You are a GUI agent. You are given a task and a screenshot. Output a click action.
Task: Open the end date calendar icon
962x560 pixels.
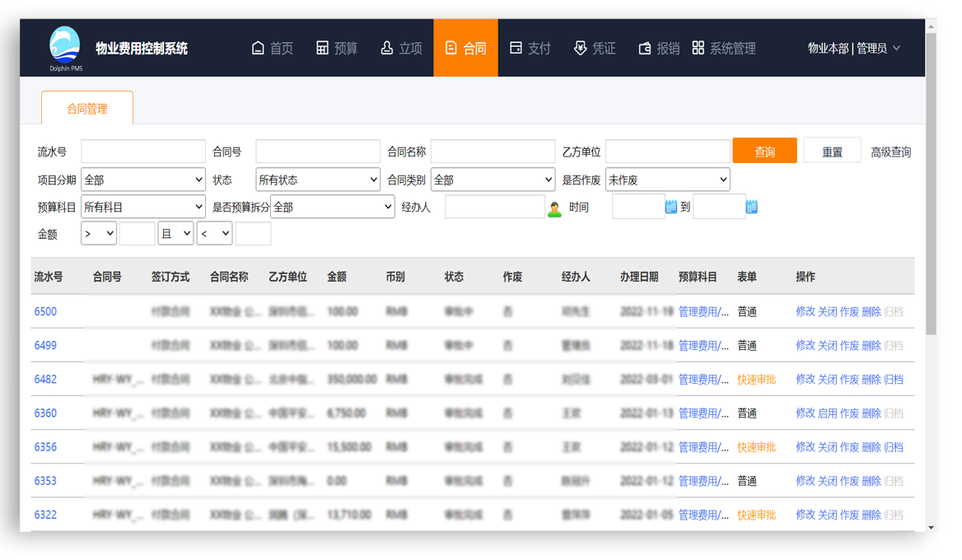pos(751,207)
